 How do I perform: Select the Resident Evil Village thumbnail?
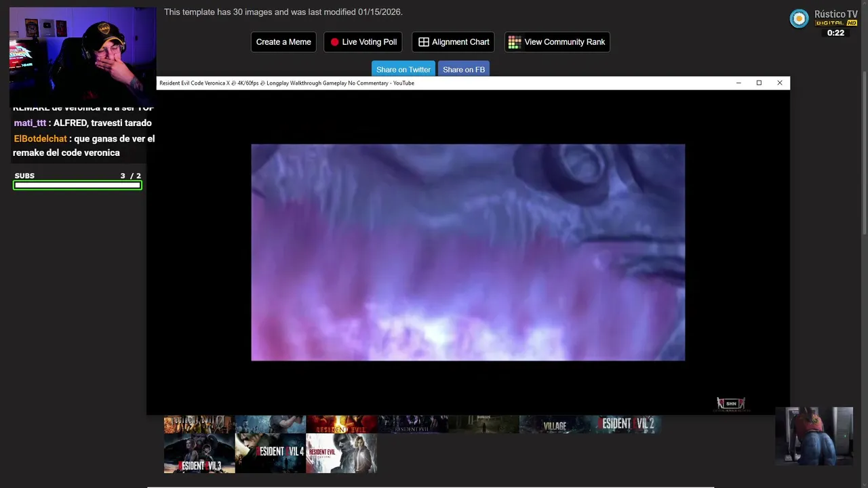[555, 424]
